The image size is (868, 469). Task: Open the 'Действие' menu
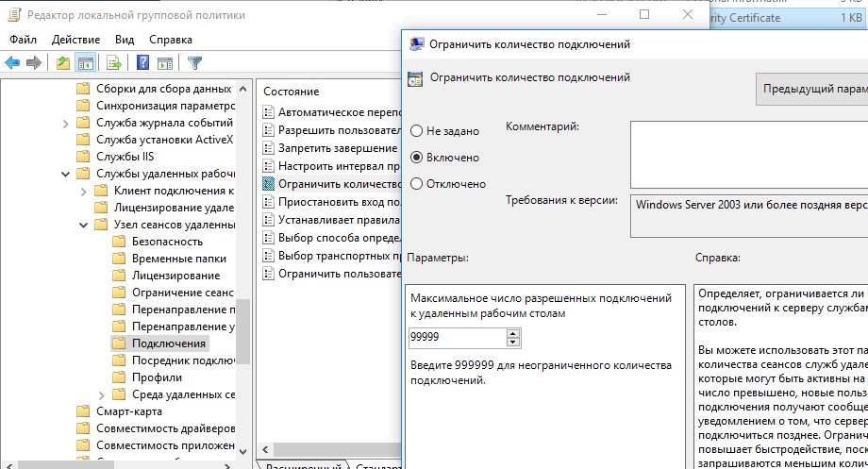click(x=75, y=40)
